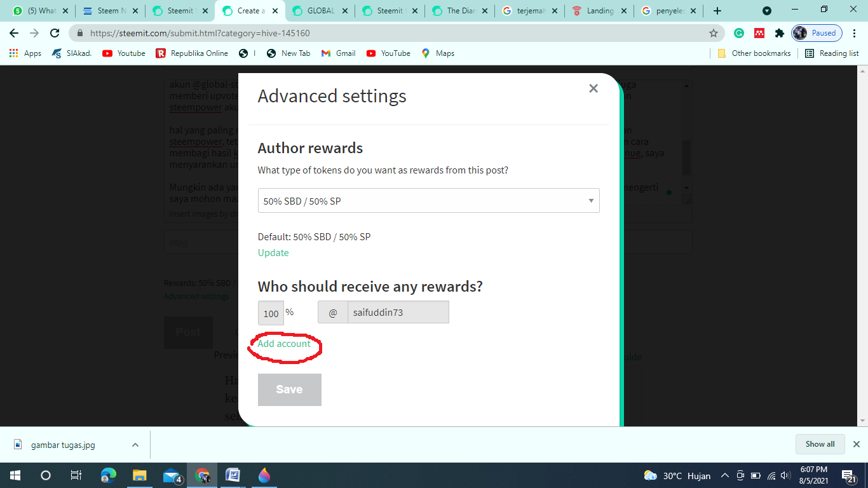
Task: Go forward in browser history
Action: click(34, 33)
